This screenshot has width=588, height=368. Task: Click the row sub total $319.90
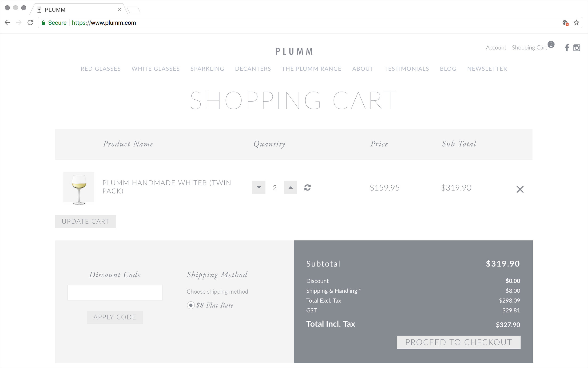click(x=456, y=188)
